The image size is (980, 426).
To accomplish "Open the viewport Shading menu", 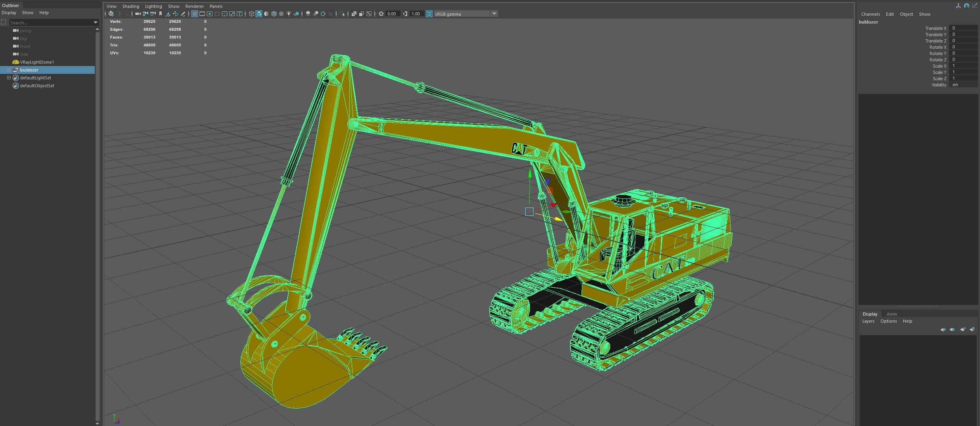I will click(131, 6).
